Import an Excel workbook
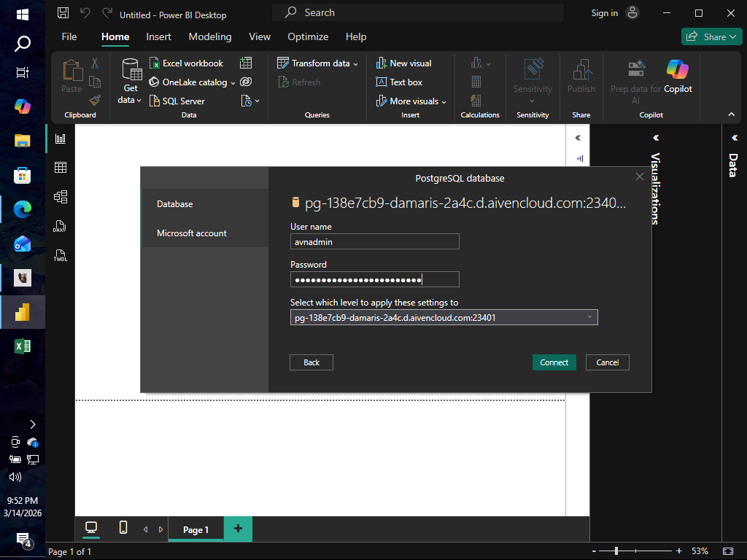Viewport: 747px width, 560px height. (x=186, y=63)
